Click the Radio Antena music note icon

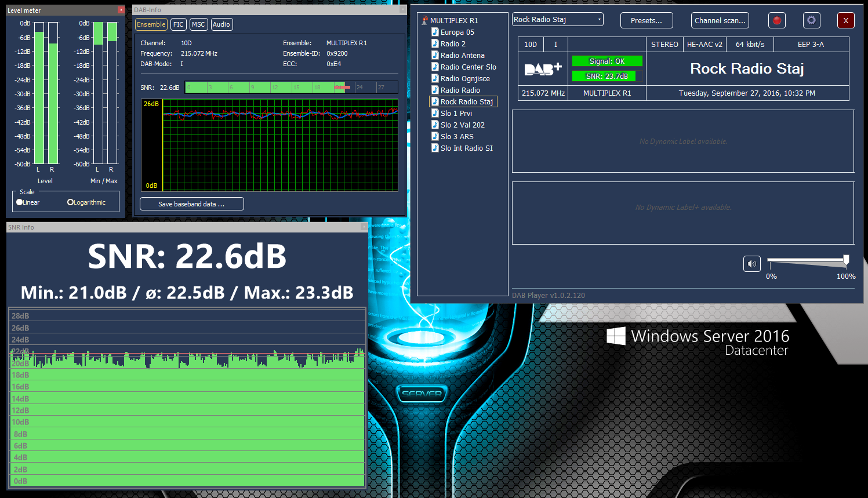click(435, 55)
